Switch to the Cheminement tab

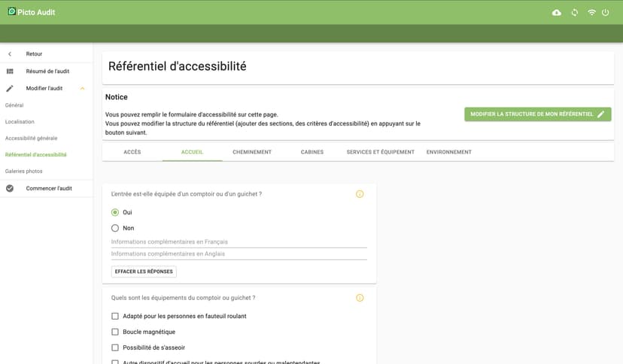point(252,152)
